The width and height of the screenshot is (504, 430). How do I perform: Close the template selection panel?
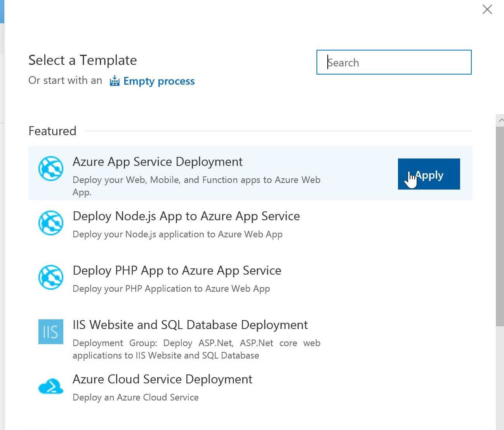487,9
